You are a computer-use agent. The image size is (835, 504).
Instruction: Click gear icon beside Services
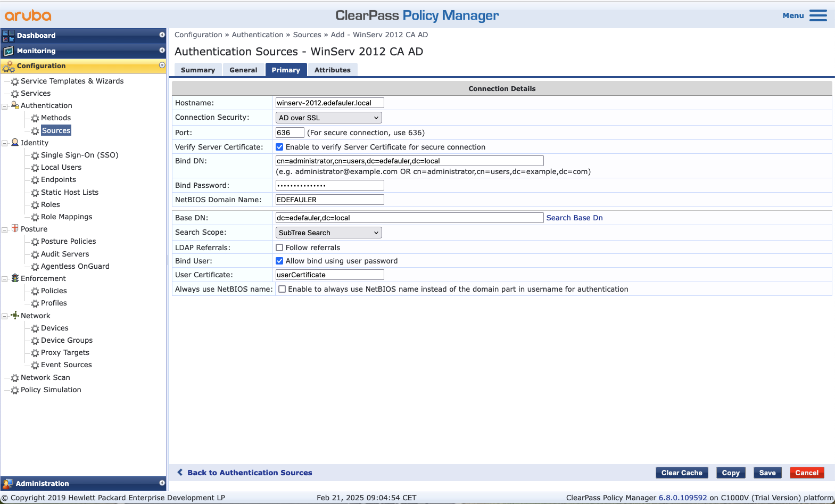coord(15,94)
